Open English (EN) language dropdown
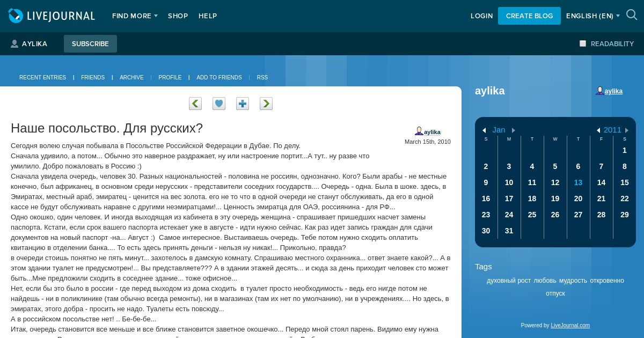 click(593, 16)
